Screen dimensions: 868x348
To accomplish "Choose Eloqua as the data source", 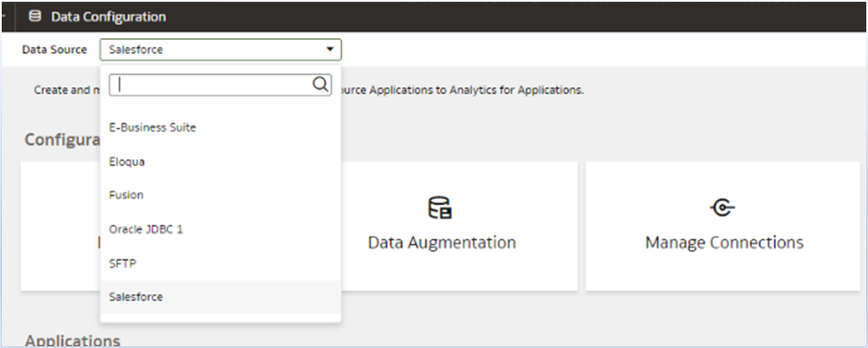I will (x=220, y=162).
